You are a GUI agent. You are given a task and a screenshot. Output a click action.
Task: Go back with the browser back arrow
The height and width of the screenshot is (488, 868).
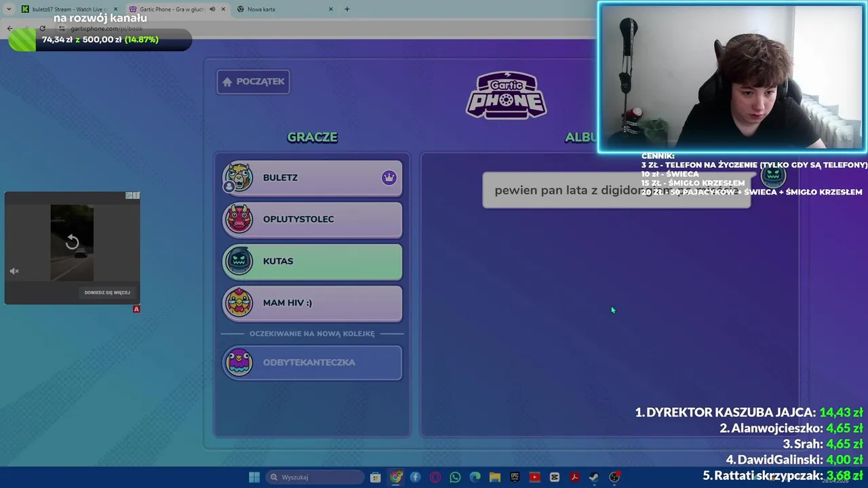(9, 28)
